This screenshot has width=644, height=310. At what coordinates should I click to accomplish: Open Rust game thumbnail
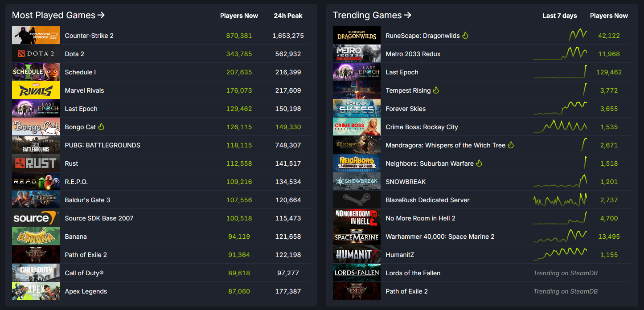point(36,163)
